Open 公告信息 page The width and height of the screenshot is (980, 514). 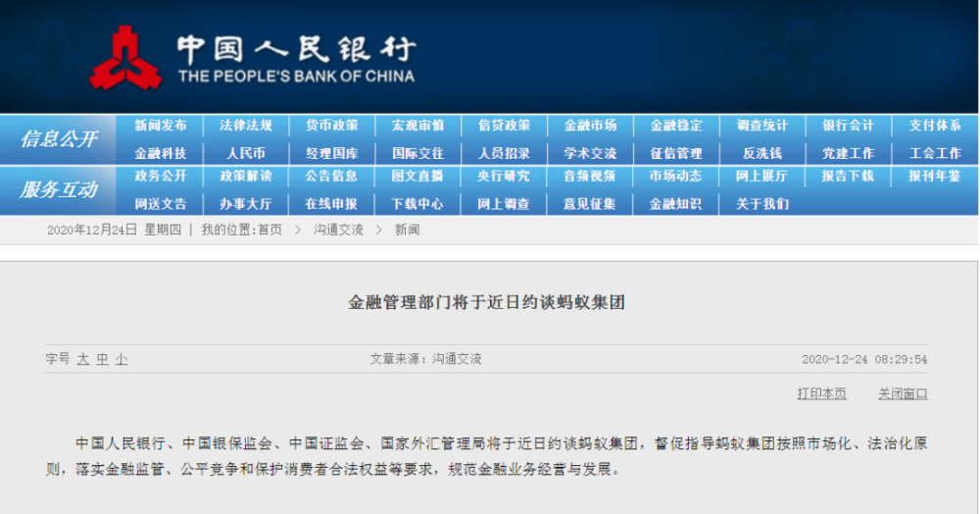tap(332, 177)
